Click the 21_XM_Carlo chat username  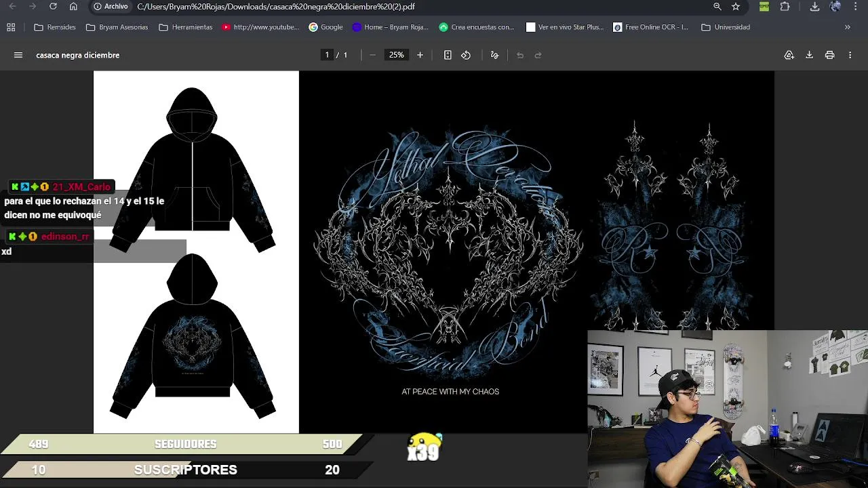click(x=81, y=187)
